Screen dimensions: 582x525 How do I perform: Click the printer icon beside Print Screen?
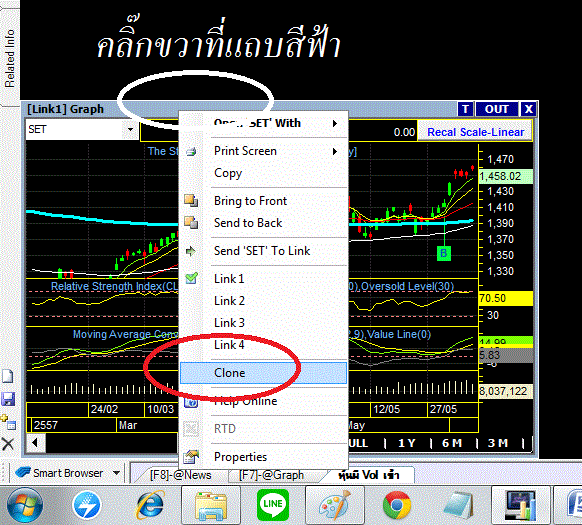191,151
